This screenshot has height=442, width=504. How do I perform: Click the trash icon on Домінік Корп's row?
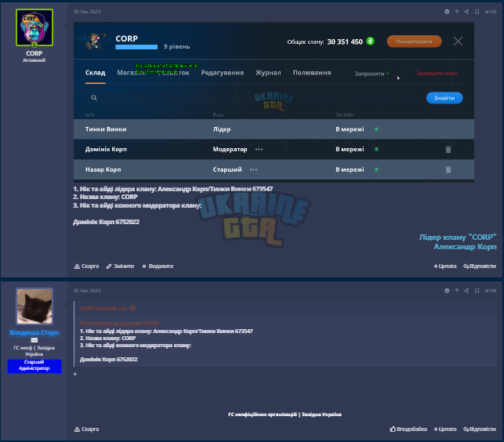(x=448, y=149)
